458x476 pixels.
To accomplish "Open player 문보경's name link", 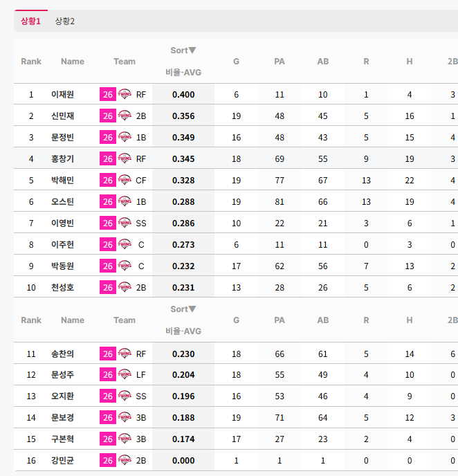I will (62, 417).
